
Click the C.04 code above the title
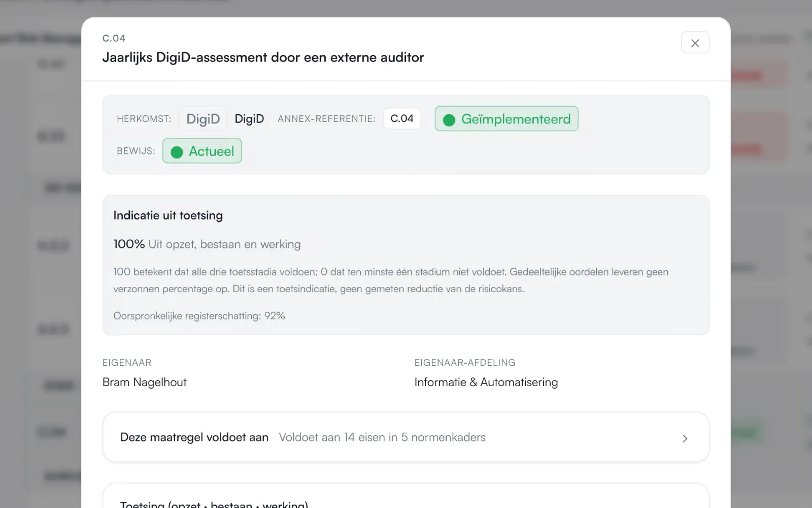[x=114, y=38]
